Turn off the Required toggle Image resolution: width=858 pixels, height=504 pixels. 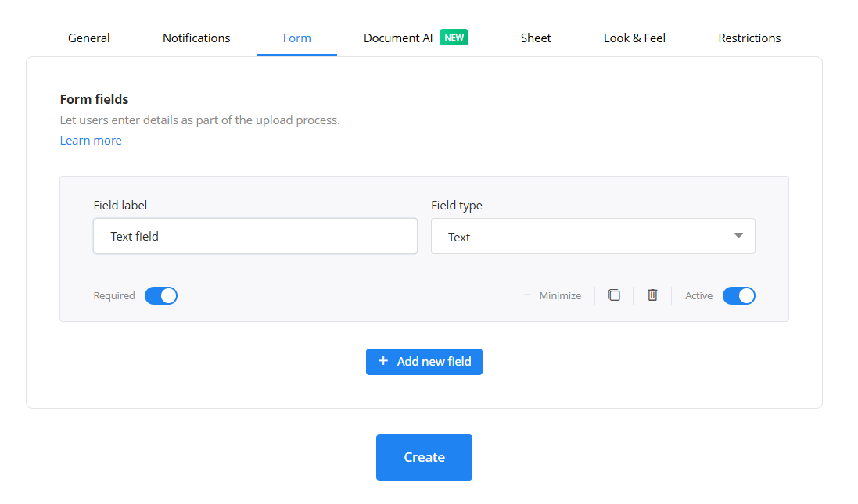tap(161, 295)
